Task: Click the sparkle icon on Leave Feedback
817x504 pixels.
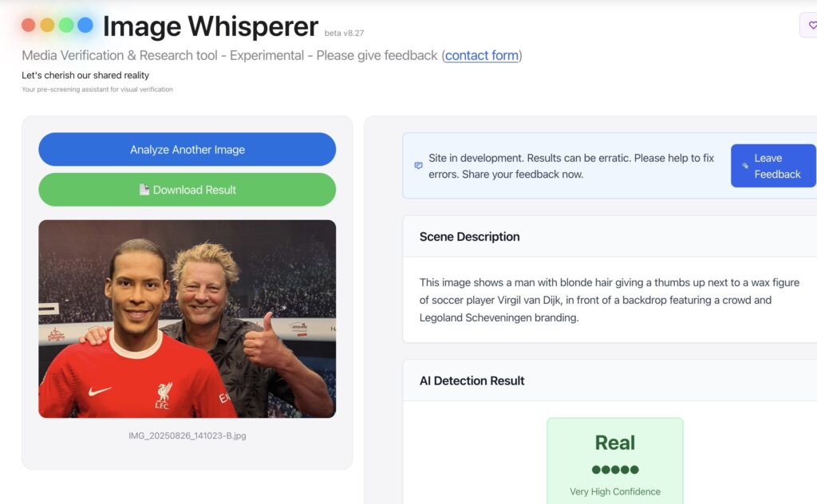Action: coord(745,166)
